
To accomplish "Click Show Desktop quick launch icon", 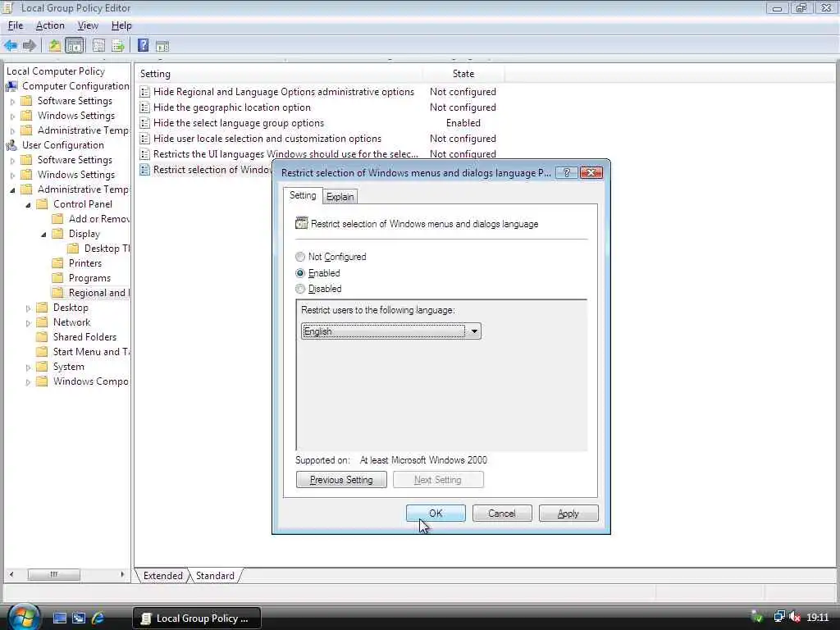I will click(59, 619).
